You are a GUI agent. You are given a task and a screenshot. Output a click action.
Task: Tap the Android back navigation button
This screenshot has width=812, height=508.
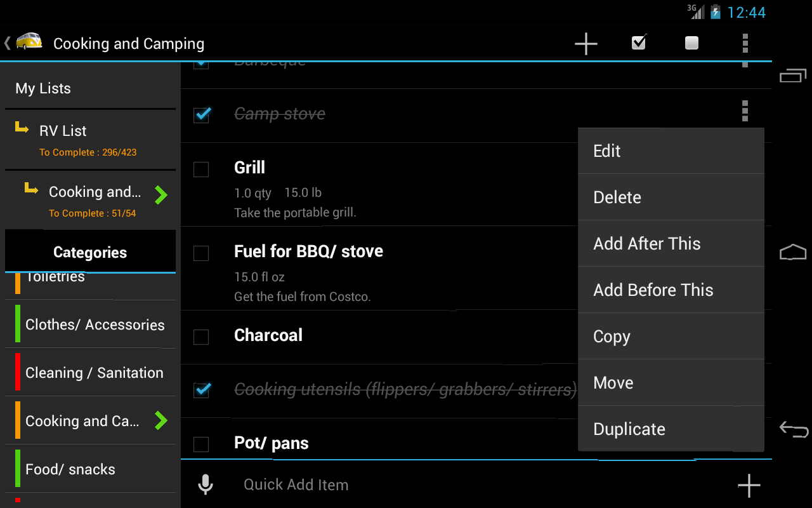794,430
